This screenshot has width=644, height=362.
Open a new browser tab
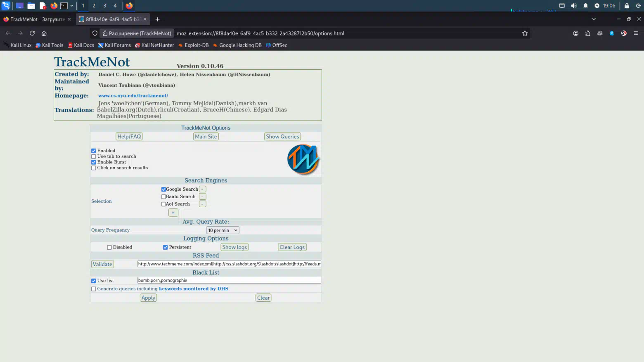157,19
